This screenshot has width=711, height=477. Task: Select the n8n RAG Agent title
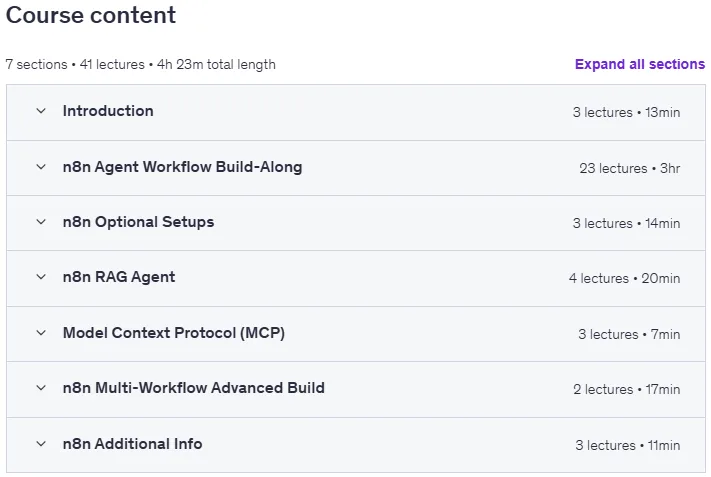[119, 277]
